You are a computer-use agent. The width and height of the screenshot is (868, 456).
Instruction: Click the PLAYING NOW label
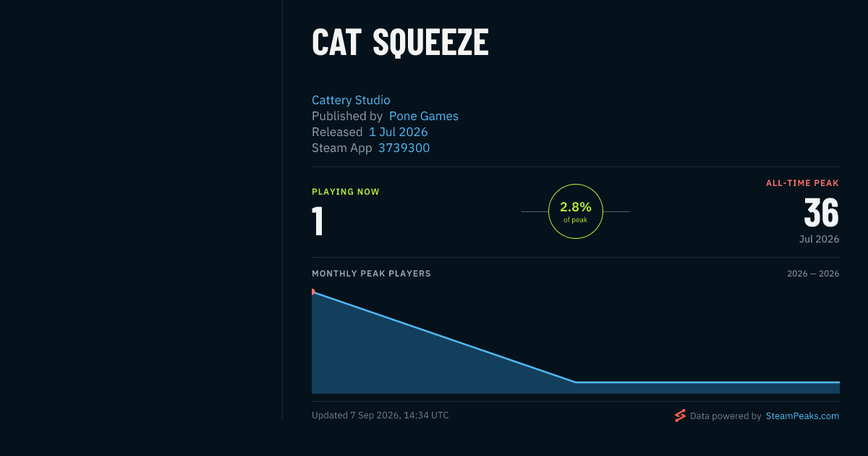point(346,193)
